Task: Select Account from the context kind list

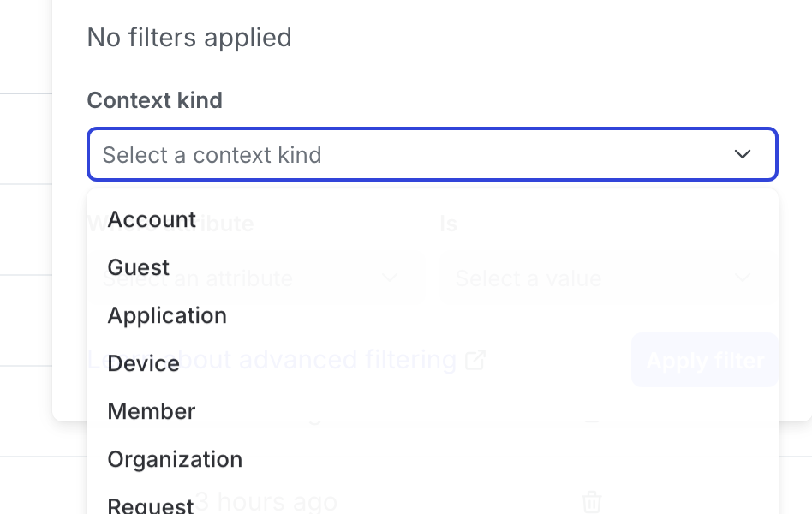Action: 152,219
